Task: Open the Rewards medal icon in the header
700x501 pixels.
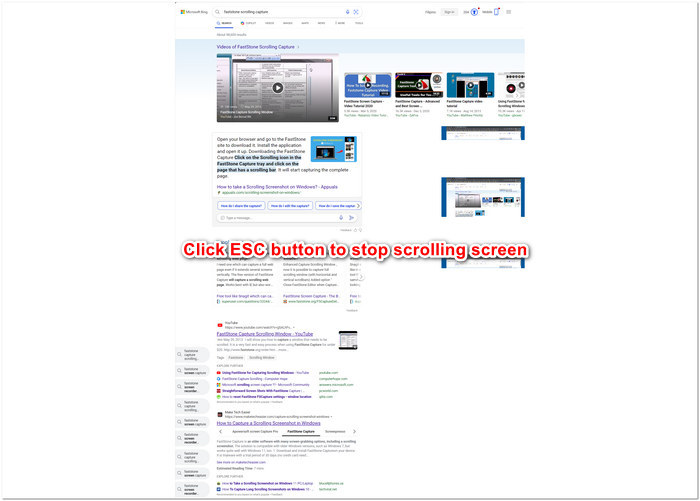Action: coord(474,12)
